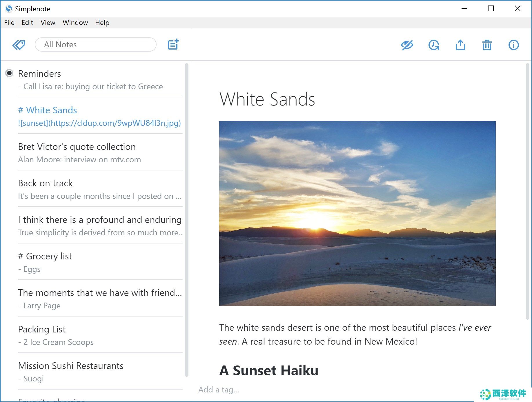Open the Reminders note
Screen dimensions: 532x402
[x=100, y=80]
